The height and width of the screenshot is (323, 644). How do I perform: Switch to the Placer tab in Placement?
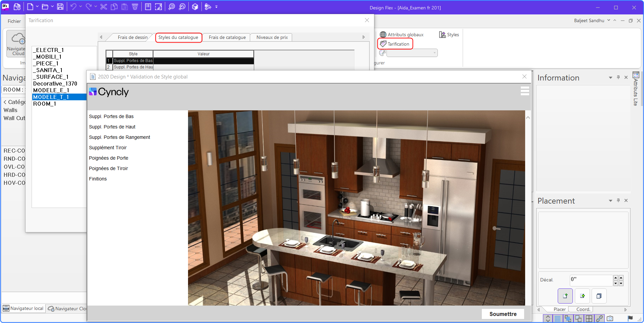click(x=560, y=309)
